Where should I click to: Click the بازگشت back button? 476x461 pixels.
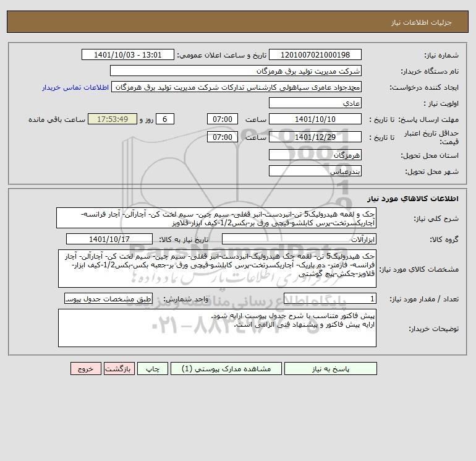tap(119, 369)
